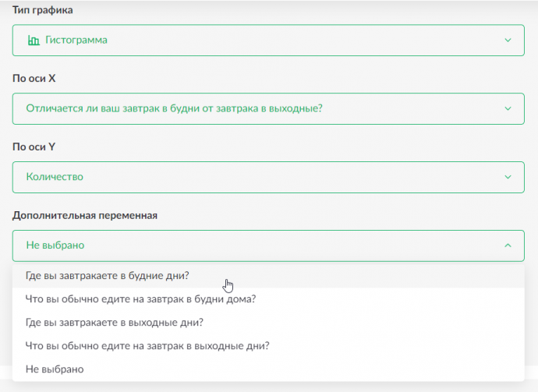
Task: Choose 'Где вы завтракаете в выходные дни?'
Action: point(268,323)
